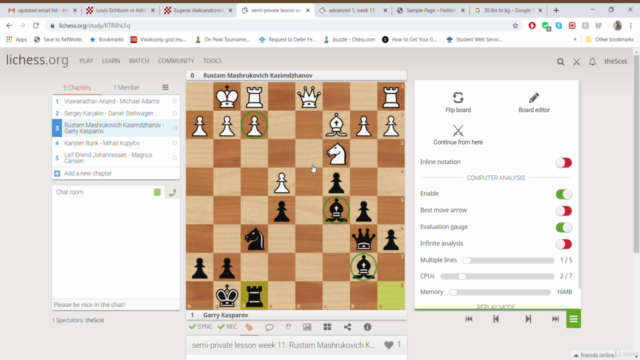
Task: Toggle the green chat room enable box
Action: 157,192
